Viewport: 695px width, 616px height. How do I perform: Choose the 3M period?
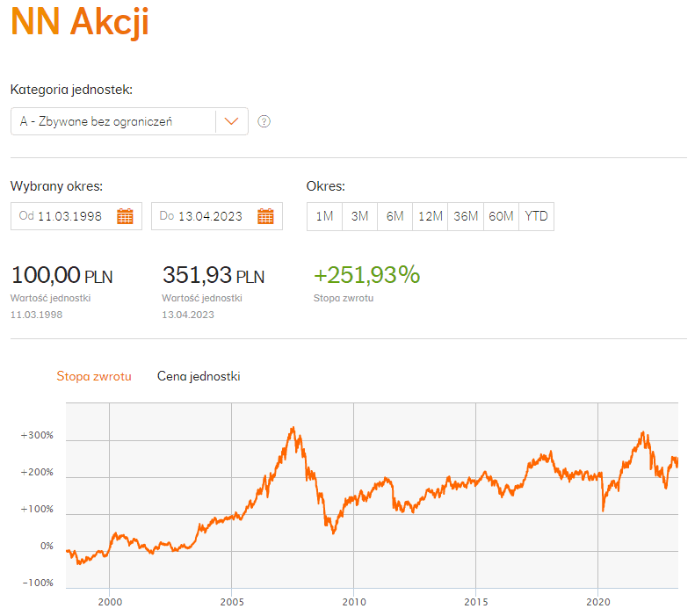click(x=359, y=216)
